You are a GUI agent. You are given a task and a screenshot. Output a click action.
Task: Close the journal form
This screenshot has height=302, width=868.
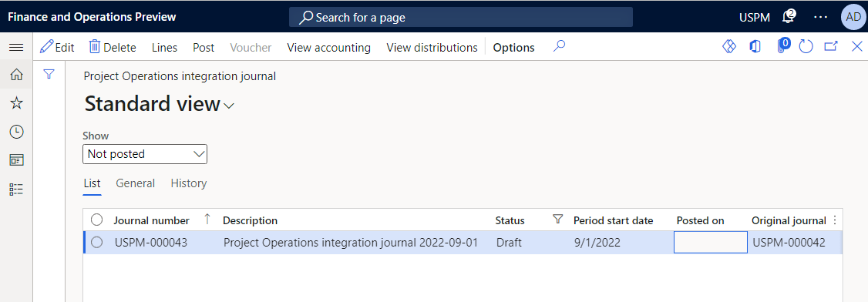[856, 47]
